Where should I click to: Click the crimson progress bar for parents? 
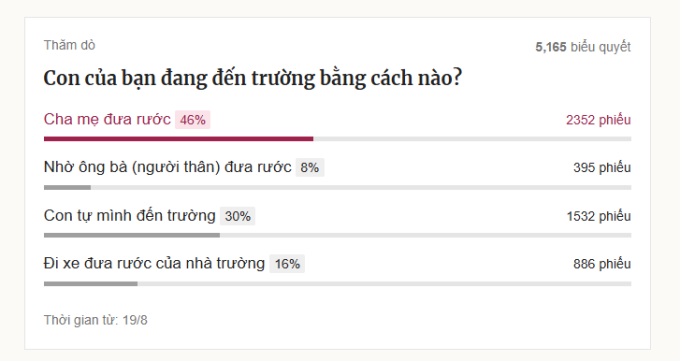[178, 139]
